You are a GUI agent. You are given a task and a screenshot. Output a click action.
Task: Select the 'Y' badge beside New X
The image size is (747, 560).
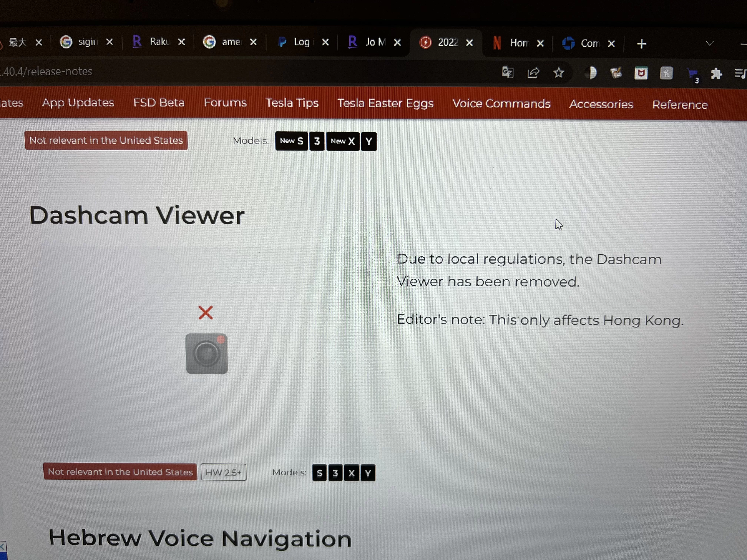(x=369, y=141)
